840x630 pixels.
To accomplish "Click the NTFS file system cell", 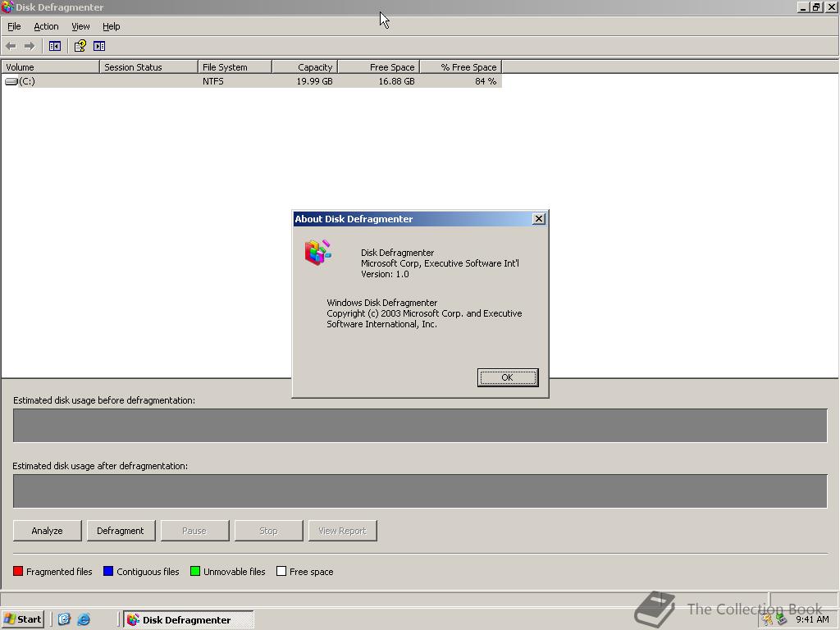I will click(x=213, y=81).
